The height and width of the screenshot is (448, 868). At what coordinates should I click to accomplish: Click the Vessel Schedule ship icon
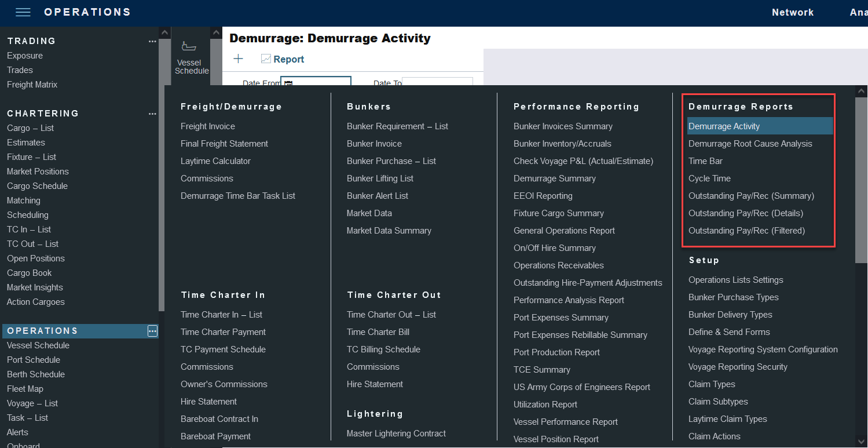pos(189,47)
